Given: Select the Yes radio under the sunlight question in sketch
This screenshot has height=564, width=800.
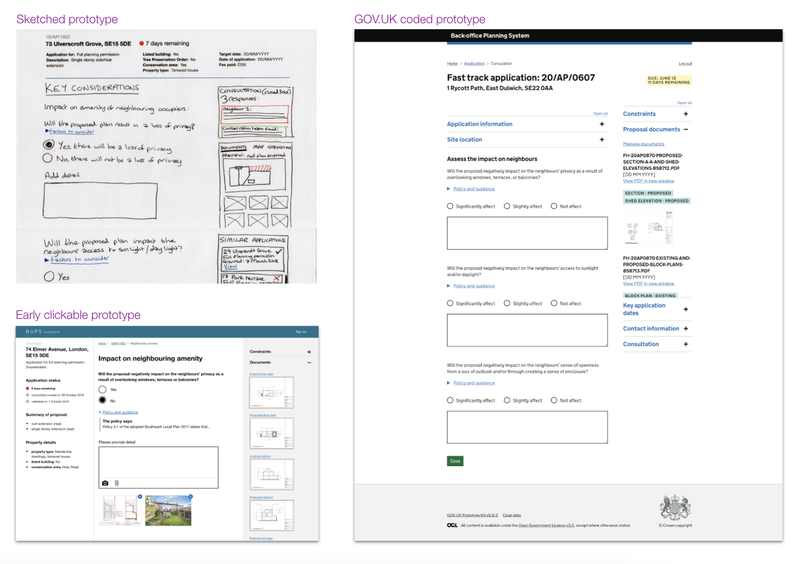Looking at the screenshot, I should pyautogui.click(x=49, y=277).
